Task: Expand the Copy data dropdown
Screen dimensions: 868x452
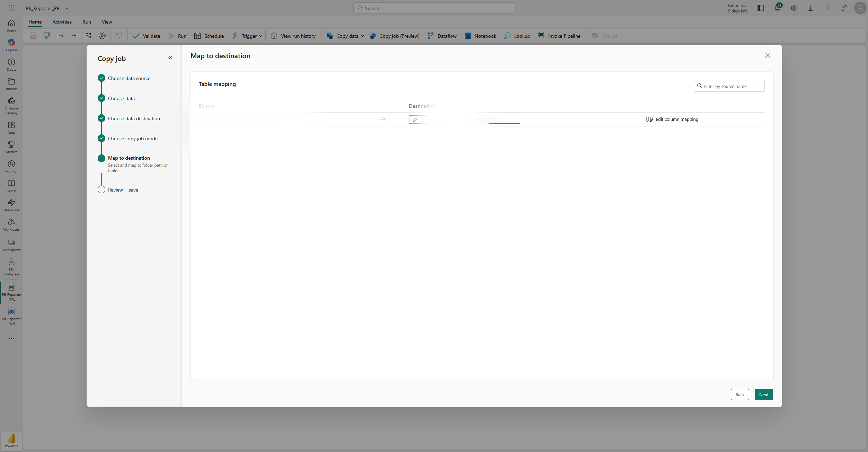Action: coord(362,36)
